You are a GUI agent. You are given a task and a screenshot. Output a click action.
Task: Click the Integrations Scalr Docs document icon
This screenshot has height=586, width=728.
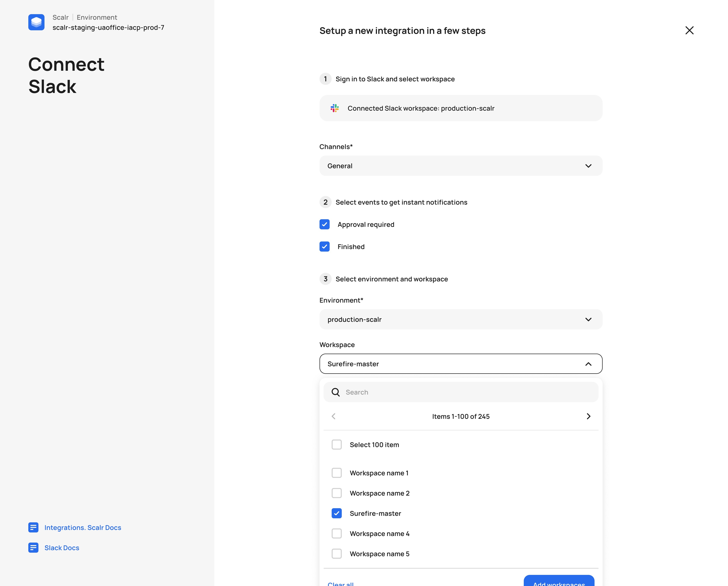pyautogui.click(x=33, y=527)
